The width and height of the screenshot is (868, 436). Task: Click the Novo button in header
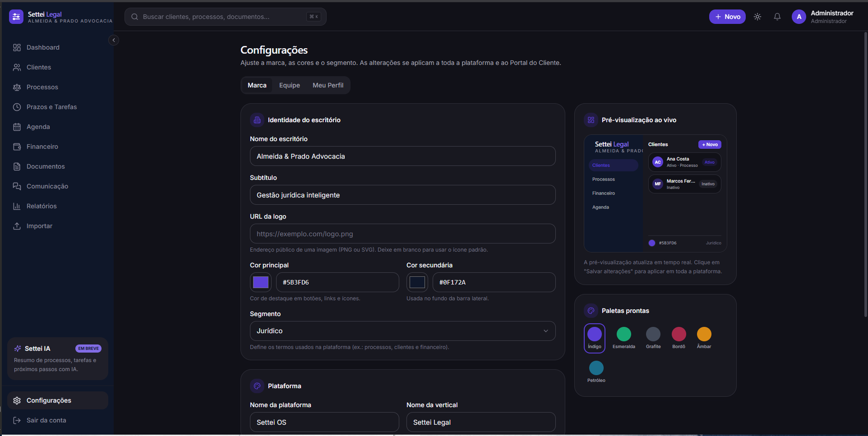click(x=727, y=17)
